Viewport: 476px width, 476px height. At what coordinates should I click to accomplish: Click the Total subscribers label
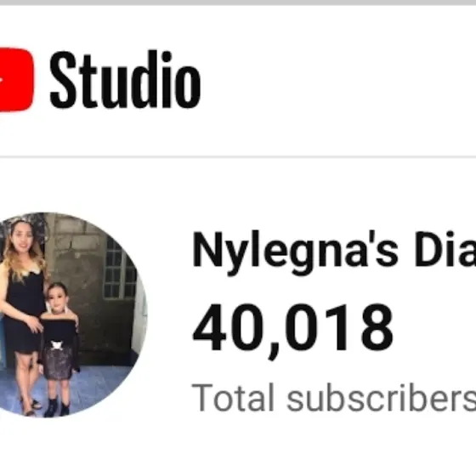click(334, 398)
